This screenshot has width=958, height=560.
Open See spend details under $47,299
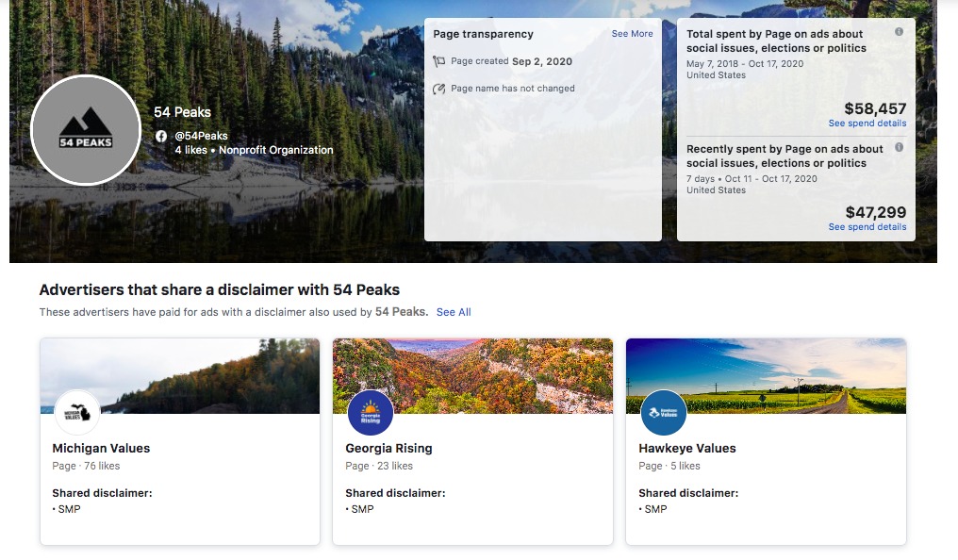pyautogui.click(x=867, y=227)
